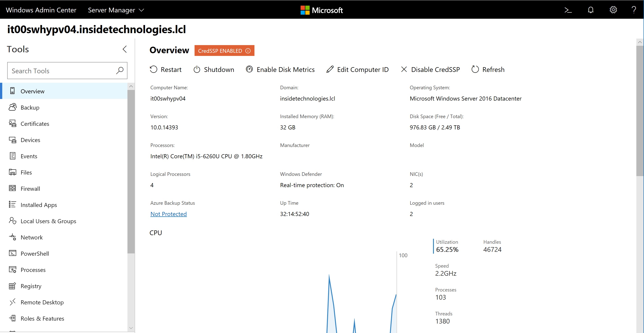
Task: Click the Processes icon in sidebar
Action: [x=13, y=269]
